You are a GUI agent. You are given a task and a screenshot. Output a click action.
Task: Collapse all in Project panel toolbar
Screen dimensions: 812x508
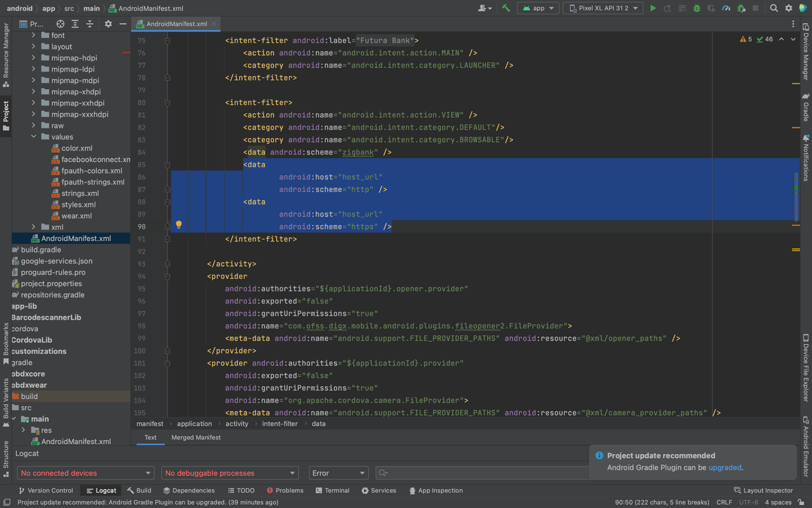[90, 24]
